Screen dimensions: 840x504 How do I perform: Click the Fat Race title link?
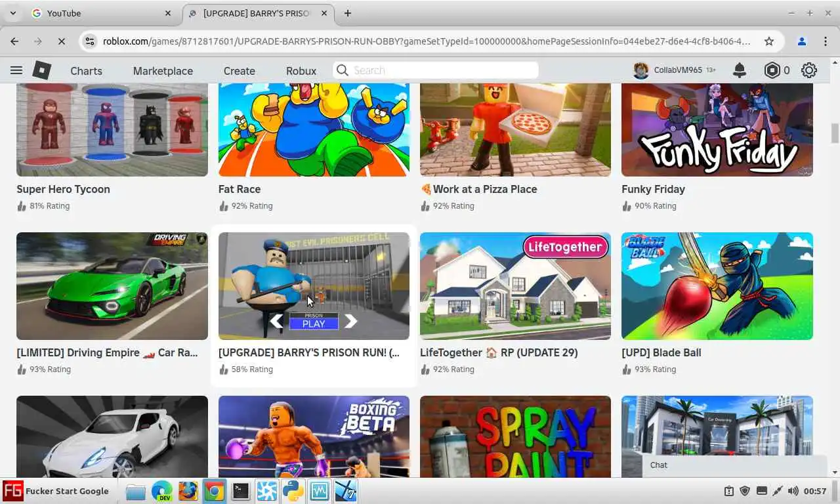coord(240,189)
